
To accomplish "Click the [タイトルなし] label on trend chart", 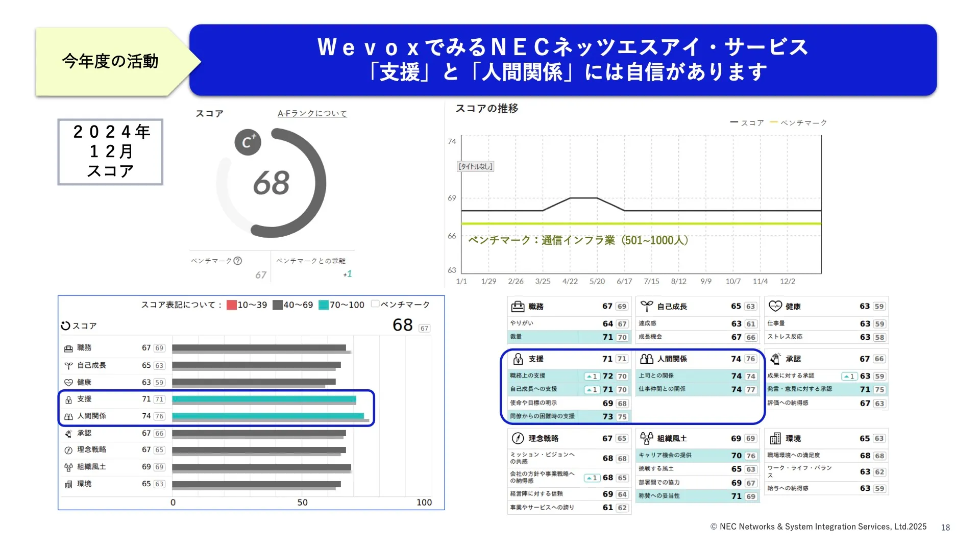I will tap(475, 166).
